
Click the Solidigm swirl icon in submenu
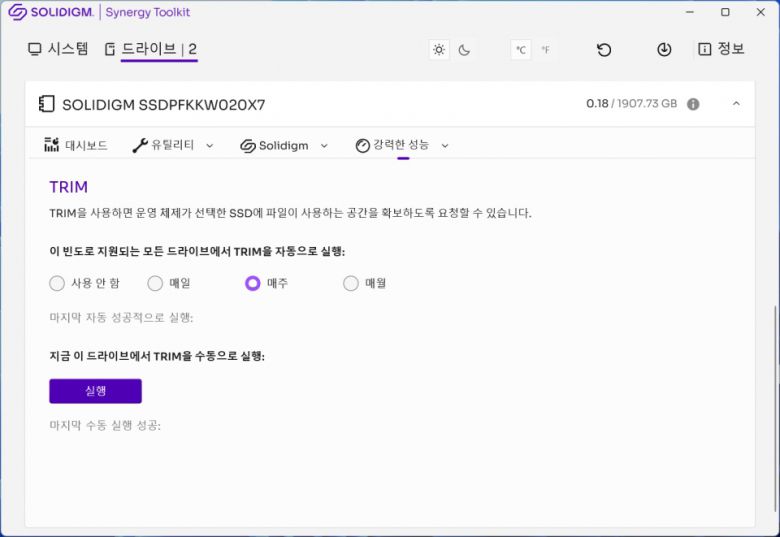pyautogui.click(x=248, y=146)
